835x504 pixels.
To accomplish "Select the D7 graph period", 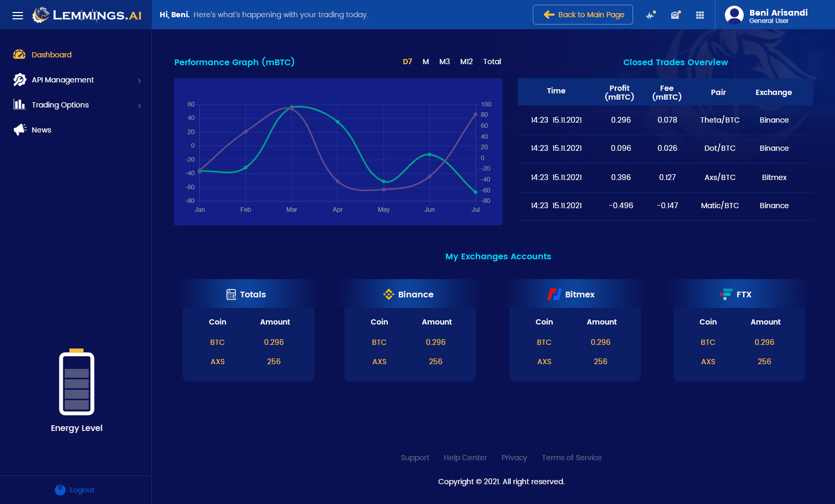I will tap(408, 62).
